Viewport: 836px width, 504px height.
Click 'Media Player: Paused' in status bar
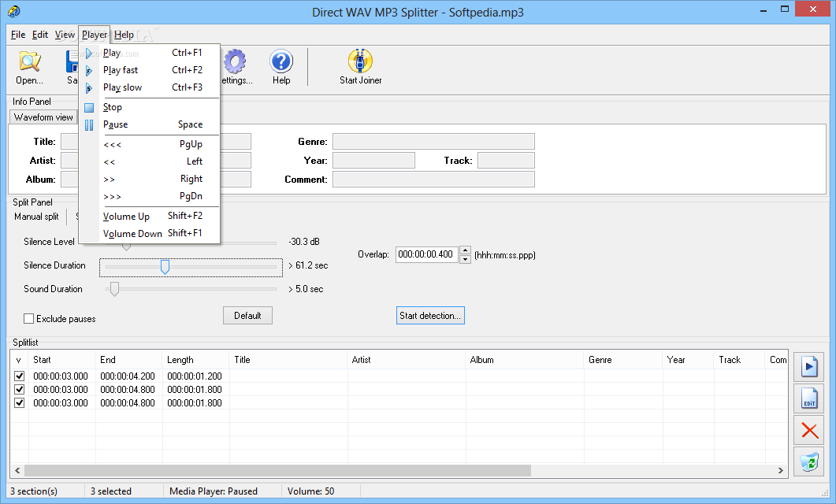[x=214, y=491]
